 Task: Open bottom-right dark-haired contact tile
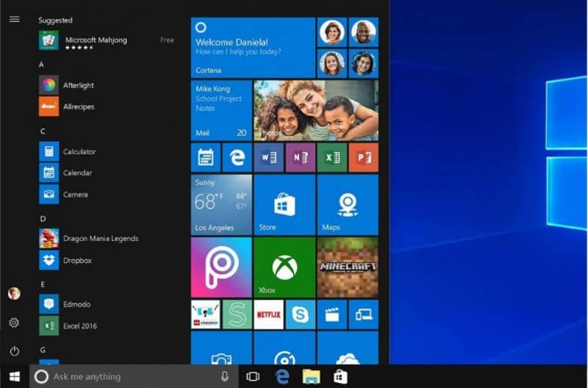point(363,64)
